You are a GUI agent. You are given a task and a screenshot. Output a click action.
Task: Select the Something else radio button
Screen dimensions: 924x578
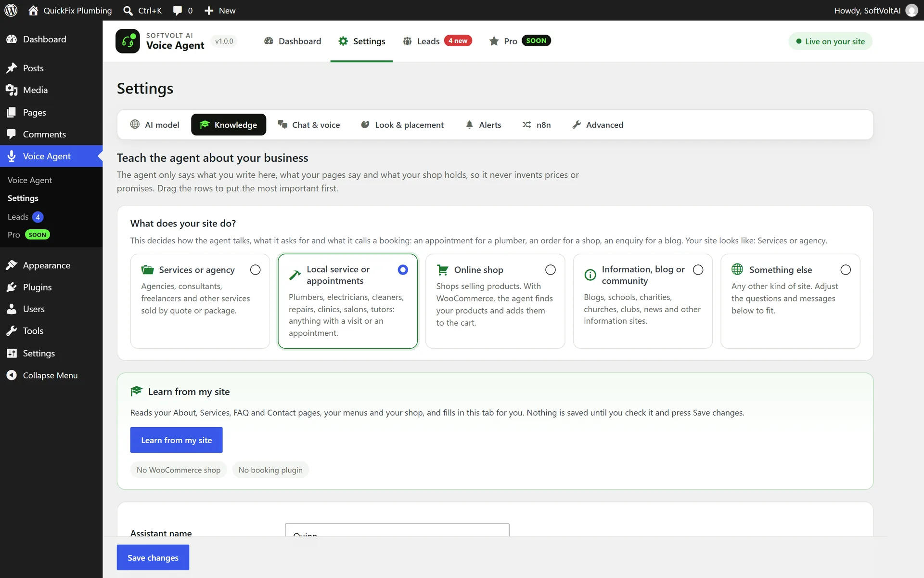coord(846,270)
